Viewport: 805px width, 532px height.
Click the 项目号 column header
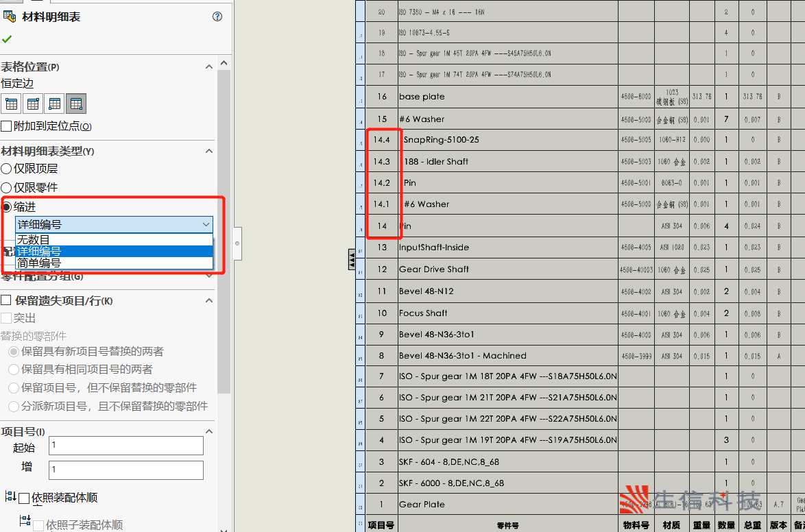(x=381, y=524)
